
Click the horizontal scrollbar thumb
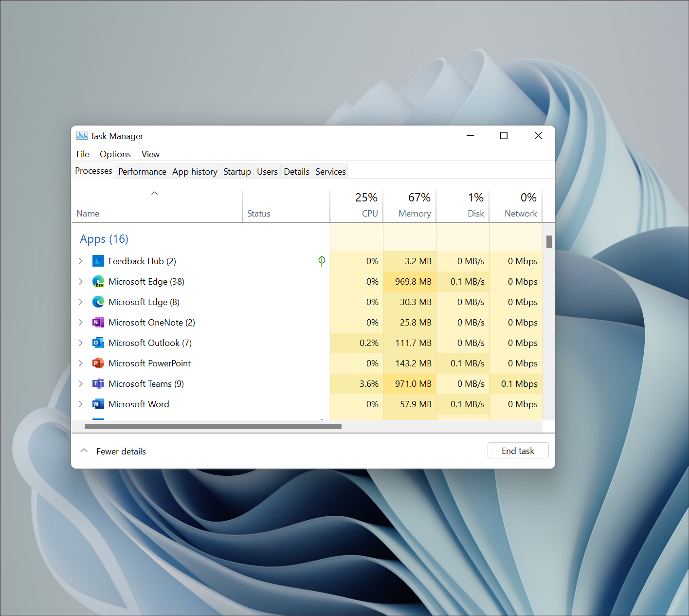pyautogui.click(x=213, y=427)
